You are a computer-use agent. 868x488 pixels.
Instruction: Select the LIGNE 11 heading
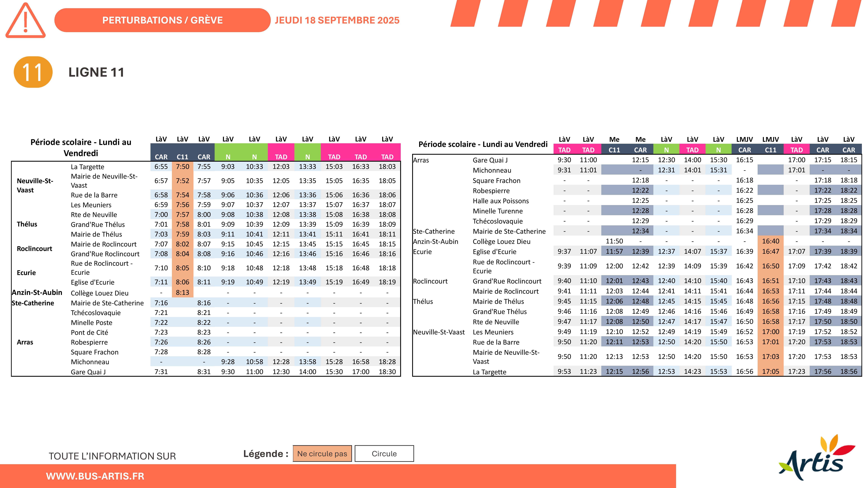[x=96, y=72]
